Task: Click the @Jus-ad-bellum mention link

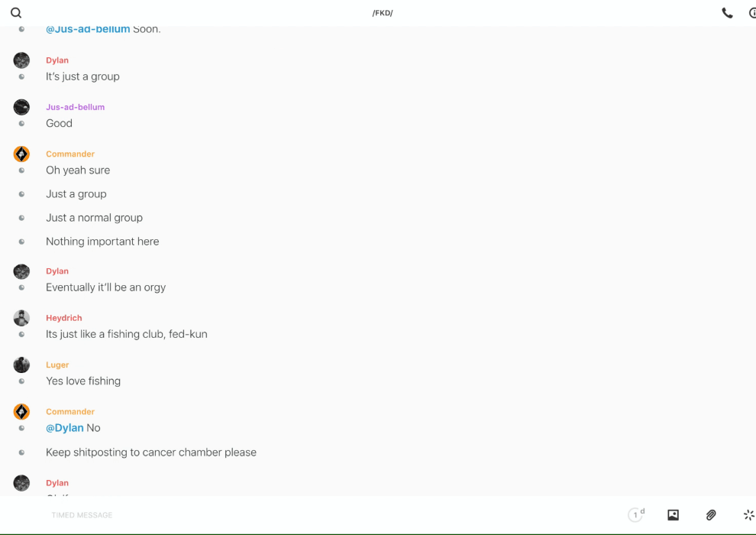Action: [x=88, y=29]
